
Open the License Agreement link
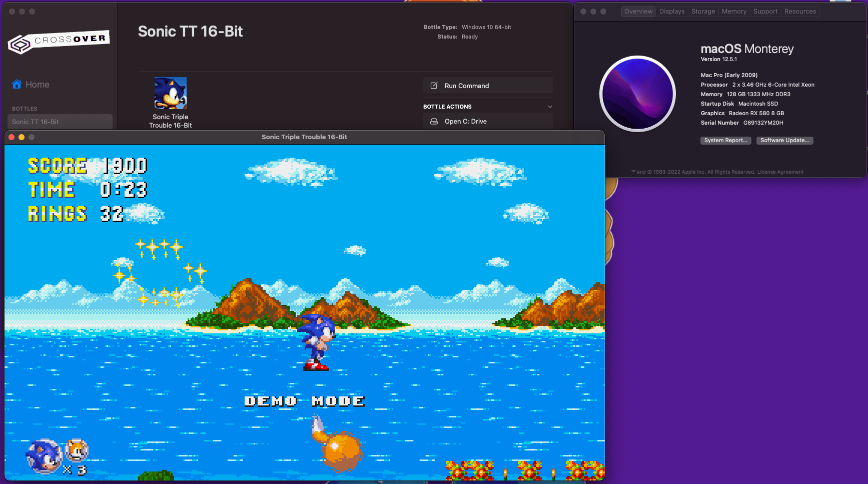[779, 172]
